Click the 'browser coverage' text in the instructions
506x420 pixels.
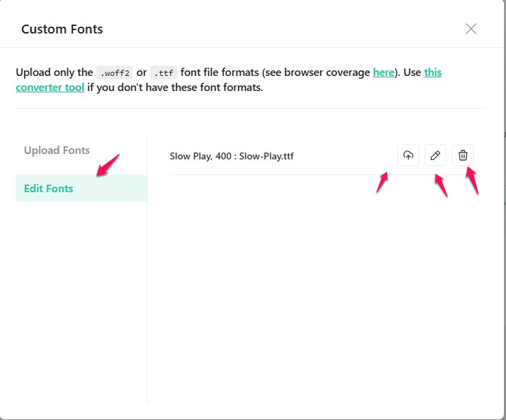333,72
